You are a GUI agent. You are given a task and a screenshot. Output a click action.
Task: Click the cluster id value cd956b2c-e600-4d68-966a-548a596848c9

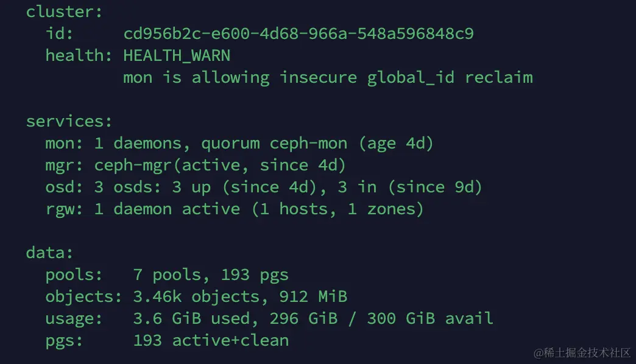click(298, 33)
